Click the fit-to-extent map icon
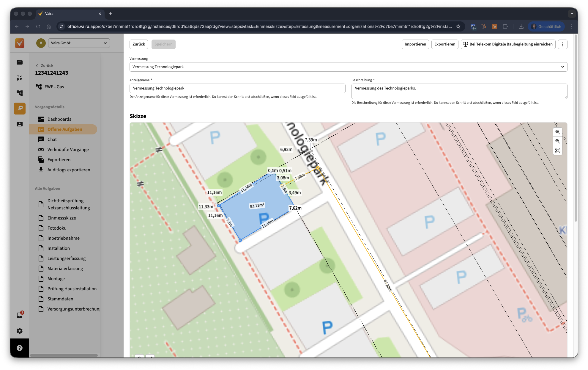This screenshot has height=370, width=588. (557, 150)
